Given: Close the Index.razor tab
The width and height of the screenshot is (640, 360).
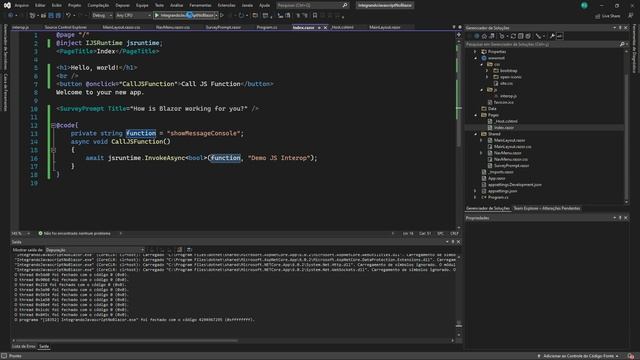Looking at the screenshot, I should [325, 27].
